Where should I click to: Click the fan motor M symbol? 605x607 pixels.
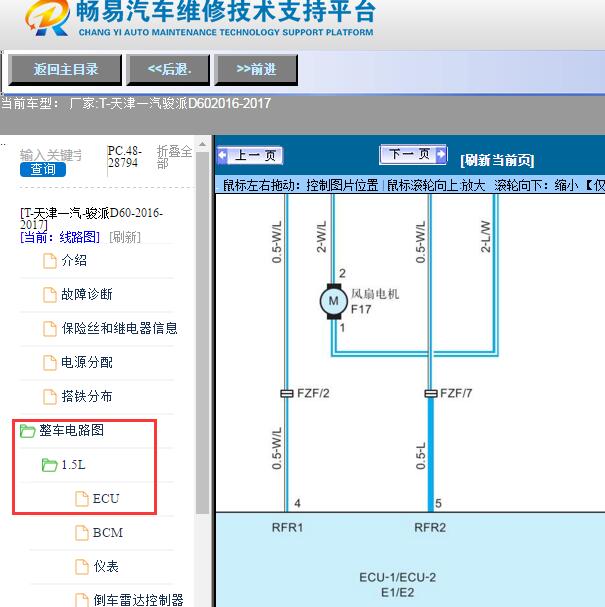coord(334,301)
